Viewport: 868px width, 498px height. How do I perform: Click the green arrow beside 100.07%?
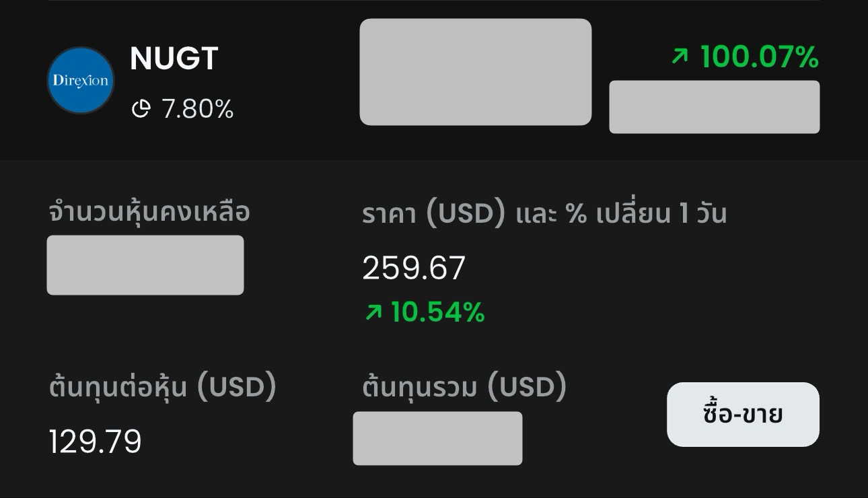click(x=680, y=57)
